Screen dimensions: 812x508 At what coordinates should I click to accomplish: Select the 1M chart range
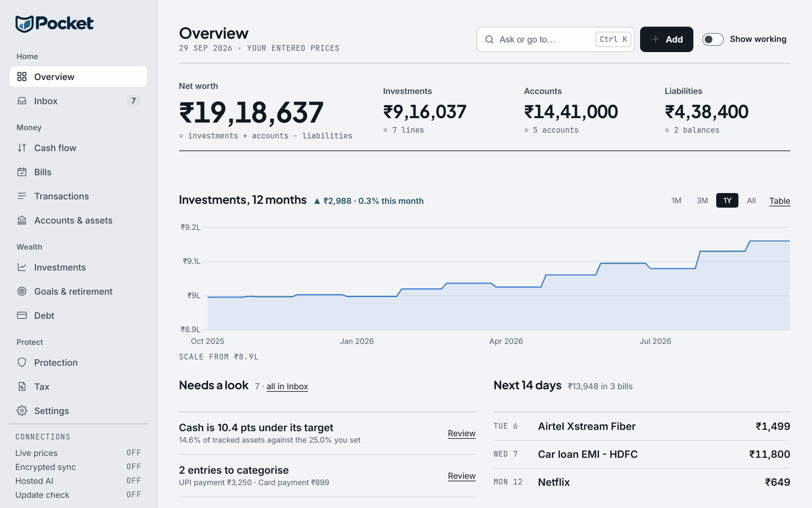click(676, 201)
